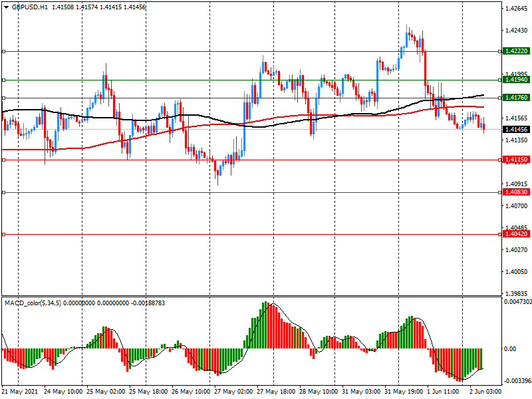The image size is (532, 399).
Task: Click the red 1.40830 price level tag
Action: click(x=517, y=192)
